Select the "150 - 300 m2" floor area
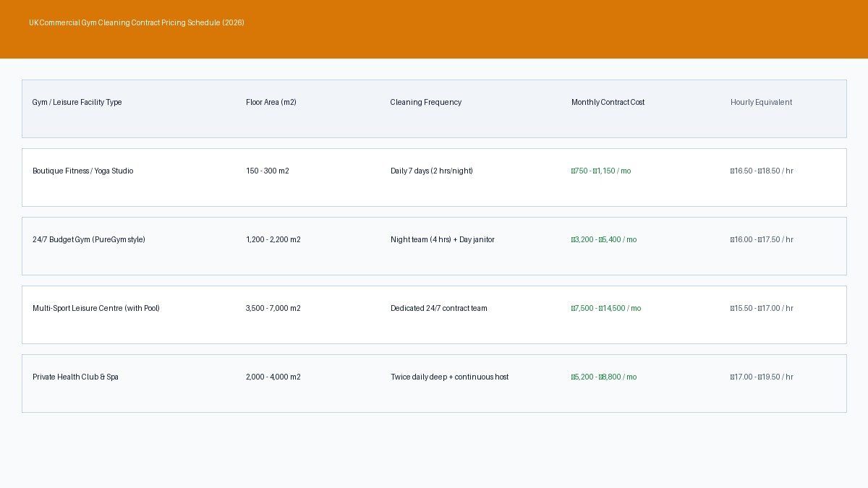 pos(268,171)
